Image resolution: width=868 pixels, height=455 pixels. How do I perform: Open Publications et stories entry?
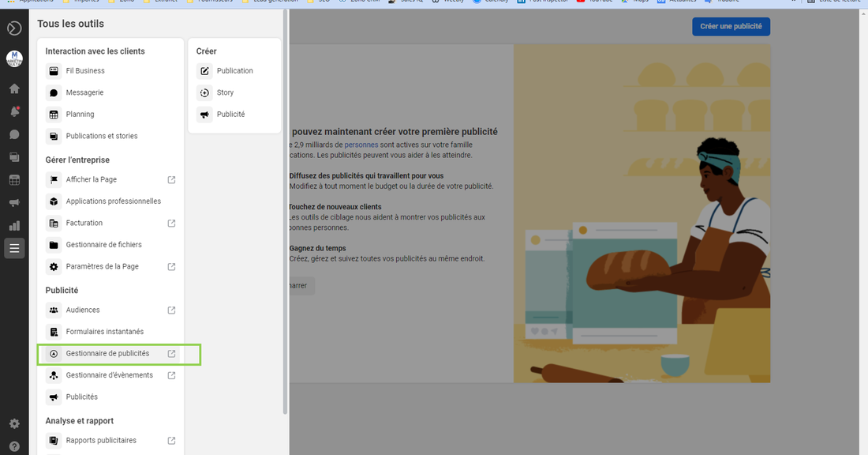pos(110,136)
